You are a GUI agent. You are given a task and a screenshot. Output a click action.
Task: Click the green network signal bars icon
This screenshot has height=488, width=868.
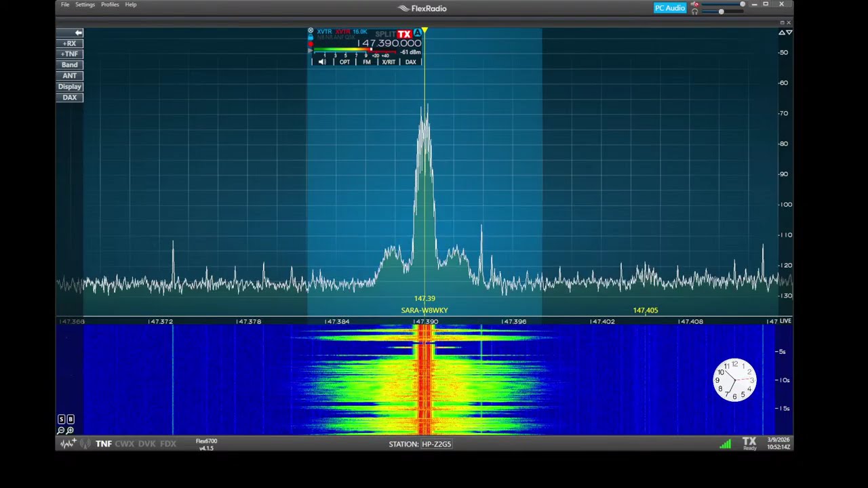(x=725, y=444)
